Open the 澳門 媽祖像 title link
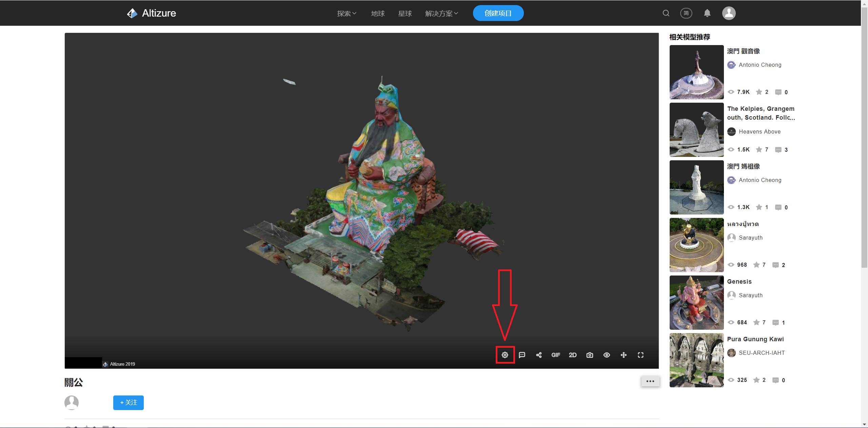 point(744,166)
